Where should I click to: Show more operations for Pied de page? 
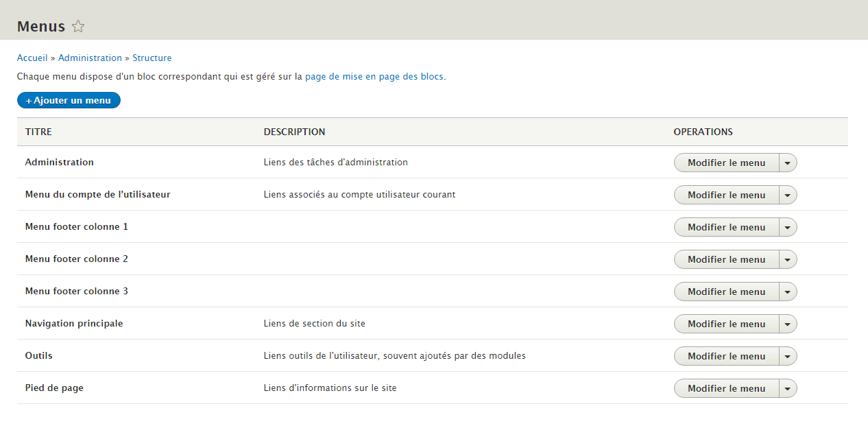788,388
